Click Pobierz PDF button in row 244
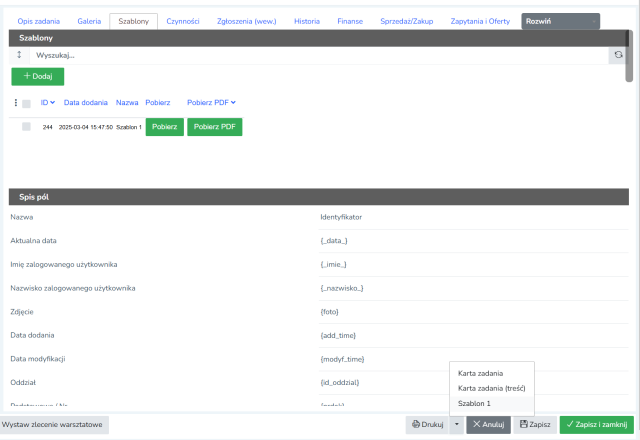 215,127
